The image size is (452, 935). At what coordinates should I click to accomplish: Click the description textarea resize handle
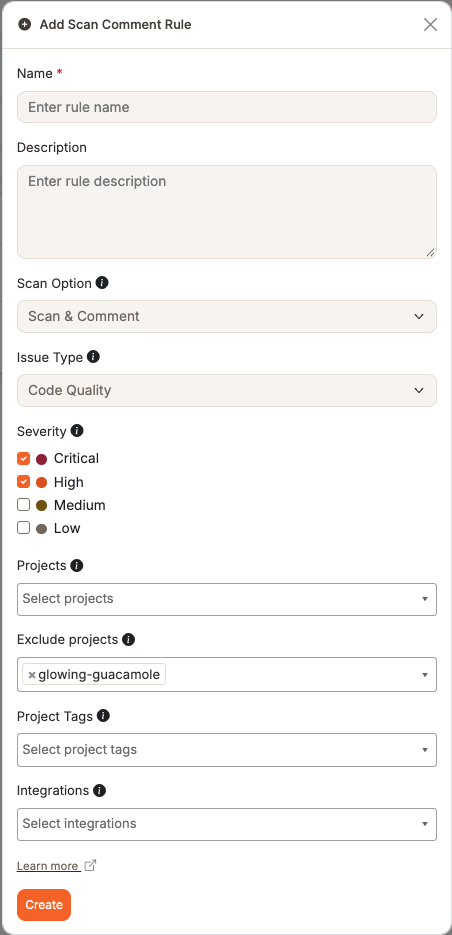431,252
